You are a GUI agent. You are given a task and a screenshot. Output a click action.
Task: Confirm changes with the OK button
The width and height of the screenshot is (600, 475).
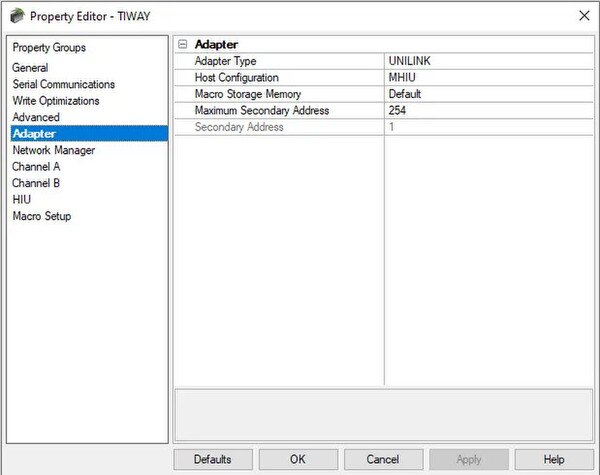(x=298, y=459)
